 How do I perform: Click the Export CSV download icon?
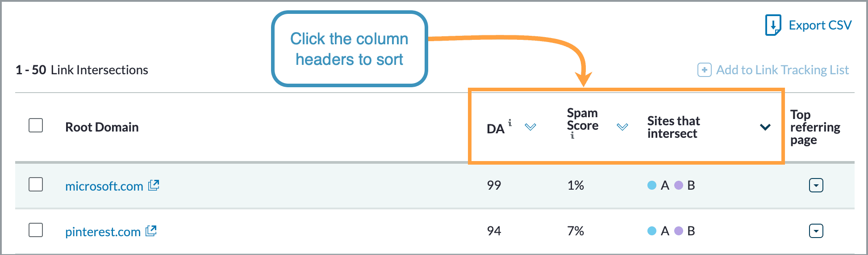pyautogui.click(x=773, y=25)
